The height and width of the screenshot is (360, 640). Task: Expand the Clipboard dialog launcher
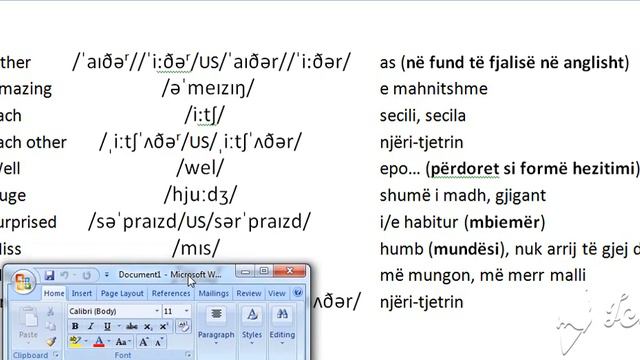tap(56, 355)
